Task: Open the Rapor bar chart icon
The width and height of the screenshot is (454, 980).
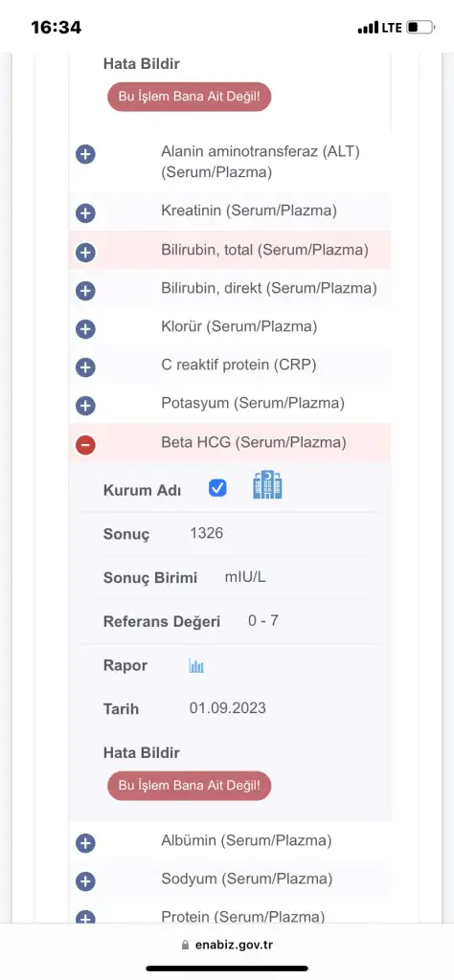Action: point(197,666)
